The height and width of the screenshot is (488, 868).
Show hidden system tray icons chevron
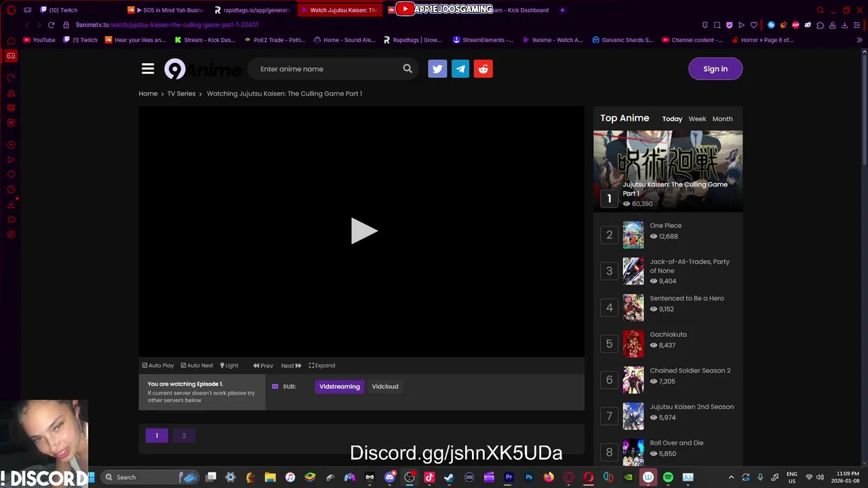731,477
